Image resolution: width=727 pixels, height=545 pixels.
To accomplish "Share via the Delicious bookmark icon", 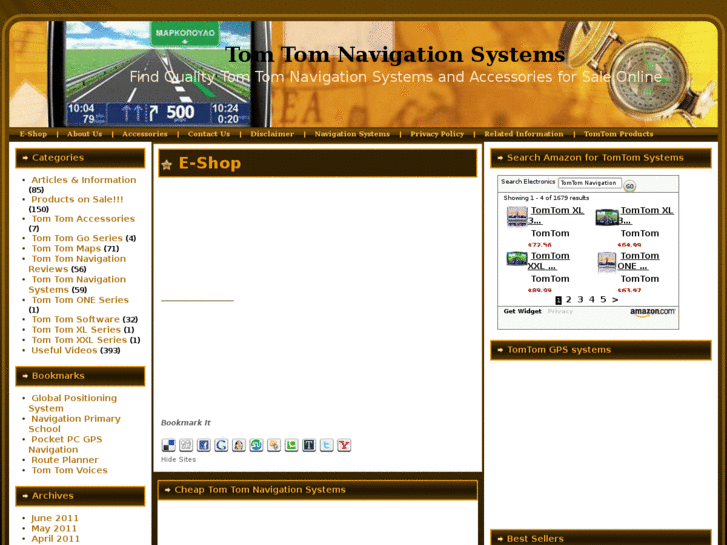I will click(x=168, y=445).
